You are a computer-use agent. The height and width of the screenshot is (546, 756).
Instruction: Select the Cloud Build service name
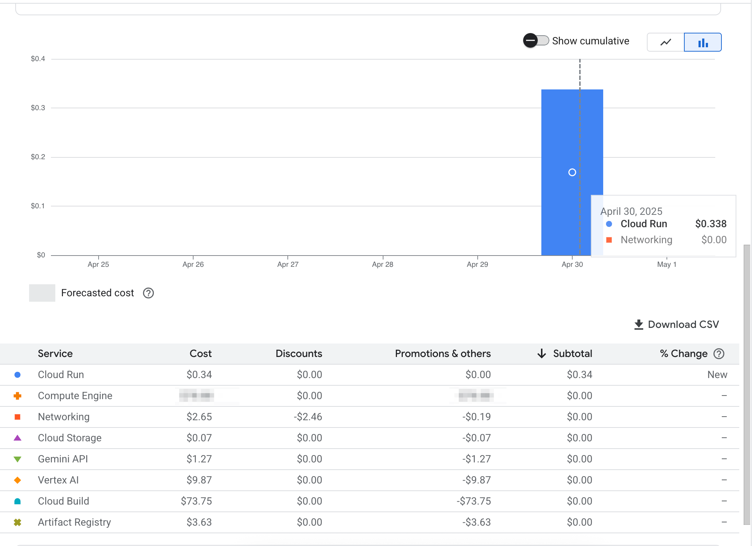click(x=63, y=501)
